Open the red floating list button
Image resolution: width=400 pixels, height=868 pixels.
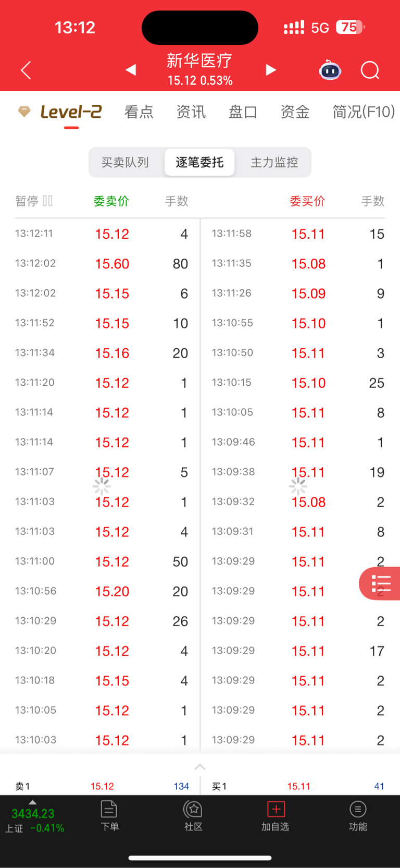pos(381,583)
